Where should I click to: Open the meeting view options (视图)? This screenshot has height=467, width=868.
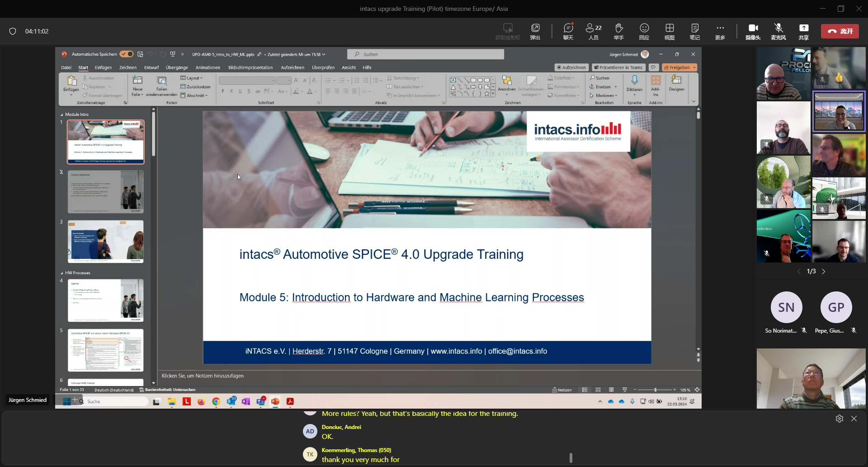tap(670, 31)
